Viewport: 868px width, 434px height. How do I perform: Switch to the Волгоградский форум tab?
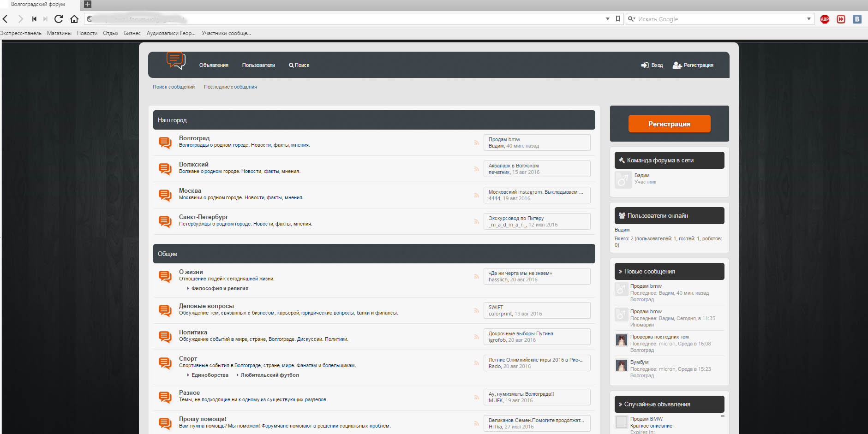pos(38,5)
